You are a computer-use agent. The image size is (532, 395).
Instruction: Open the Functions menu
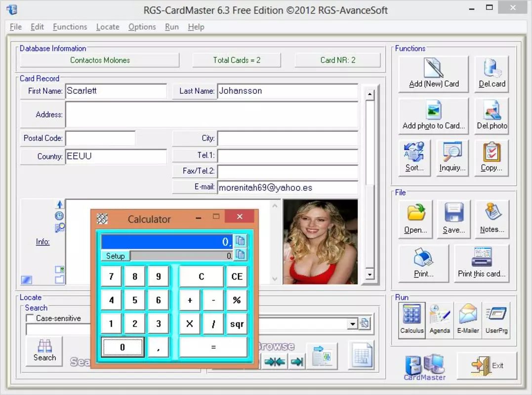pyautogui.click(x=70, y=27)
